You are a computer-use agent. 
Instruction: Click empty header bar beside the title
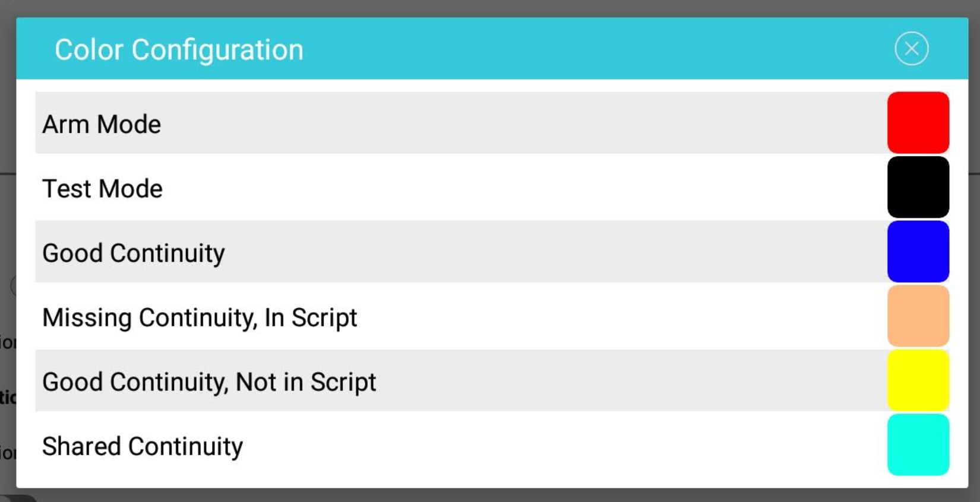coord(594,49)
